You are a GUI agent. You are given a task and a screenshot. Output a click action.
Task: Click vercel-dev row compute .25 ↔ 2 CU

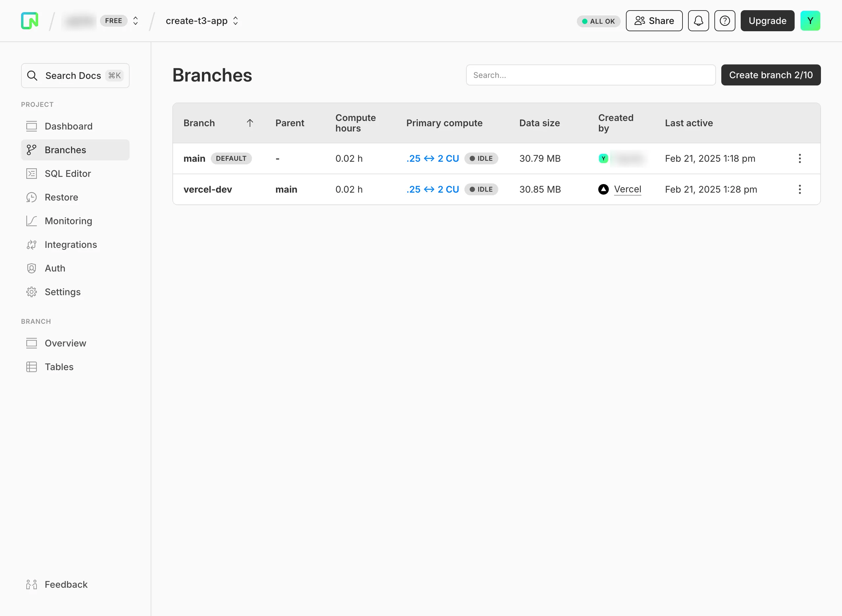[x=433, y=189]
